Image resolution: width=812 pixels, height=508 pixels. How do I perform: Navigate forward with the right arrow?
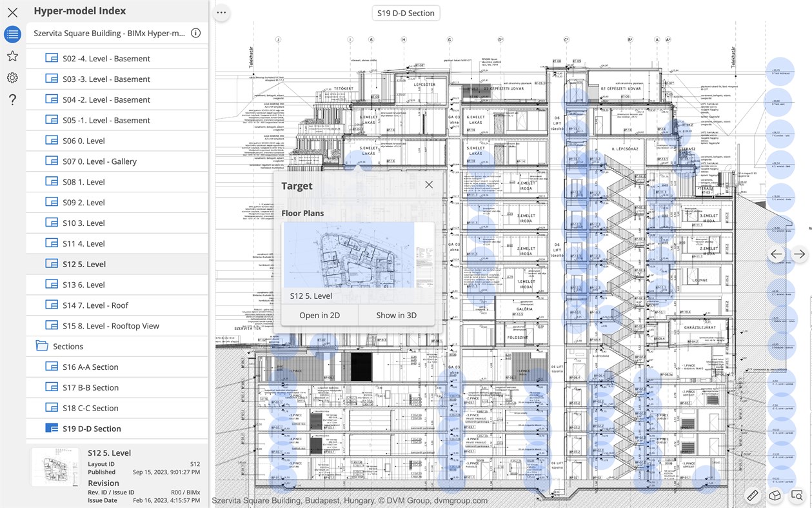pyautogui.click(x=799, y=254)
